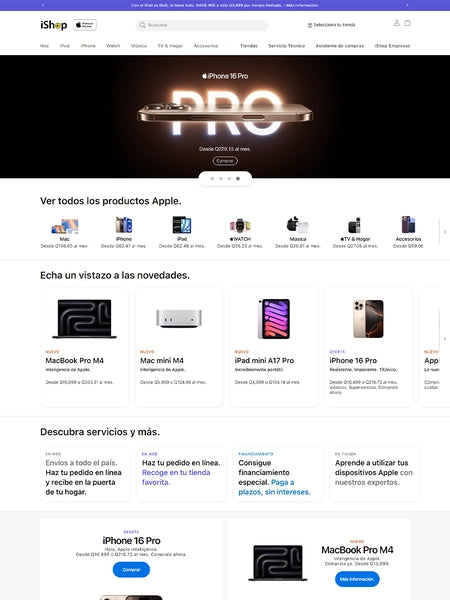Viewport: 450px width, 600px height.
Task: Select the second hero carousel dot
Action: coord(221,179)
